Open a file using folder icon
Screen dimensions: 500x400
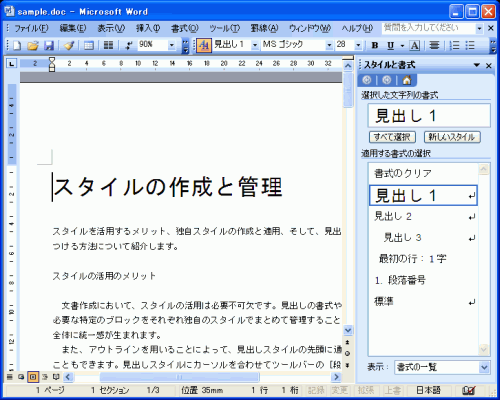[33, 45]
